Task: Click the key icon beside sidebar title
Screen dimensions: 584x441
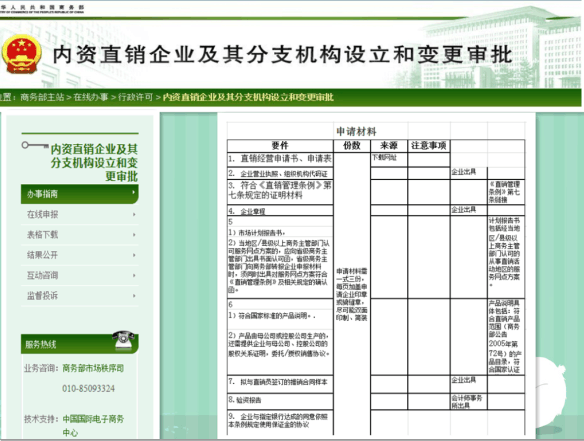Action: (35, 145)
